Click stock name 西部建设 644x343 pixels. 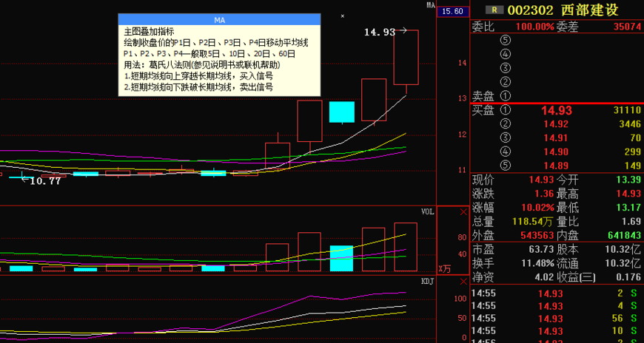point(589,10)
